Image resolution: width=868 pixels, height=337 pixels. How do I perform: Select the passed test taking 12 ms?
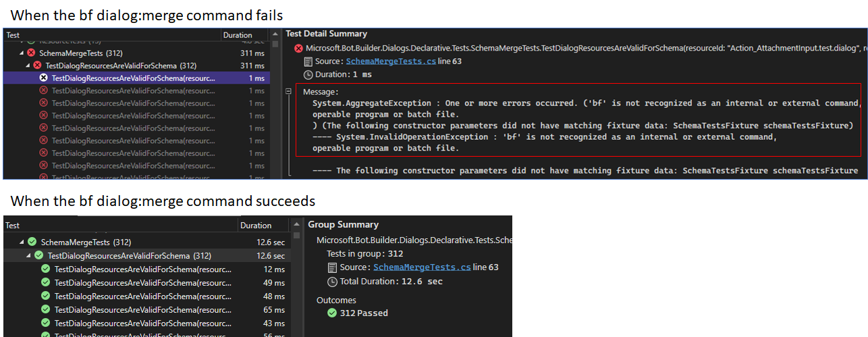click(x=146, y=269)
